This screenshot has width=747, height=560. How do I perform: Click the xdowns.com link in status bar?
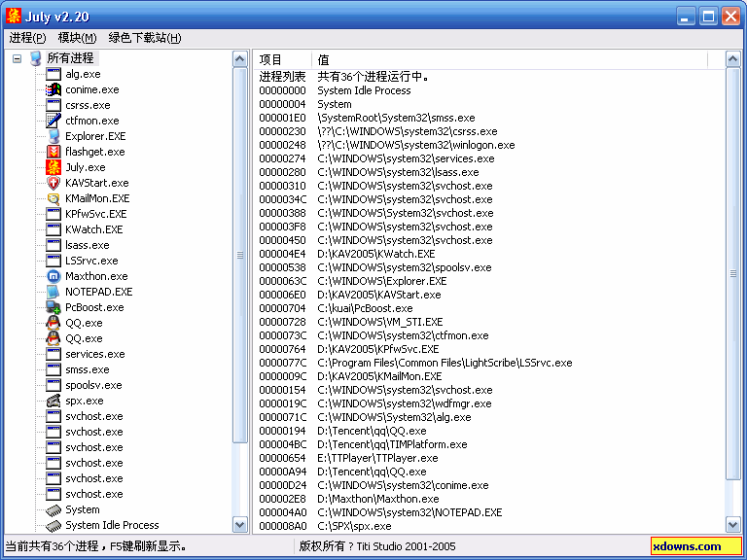tap(696, 546)
